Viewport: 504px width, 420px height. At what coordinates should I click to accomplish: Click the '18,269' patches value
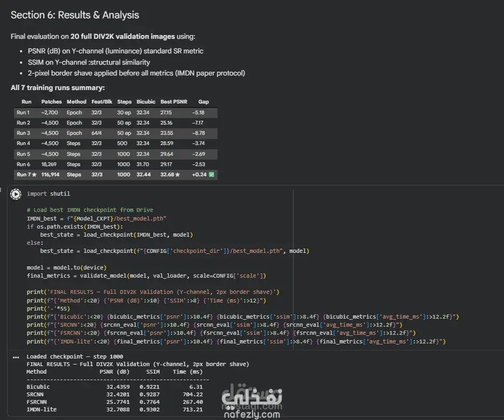(x=49, y=164)
